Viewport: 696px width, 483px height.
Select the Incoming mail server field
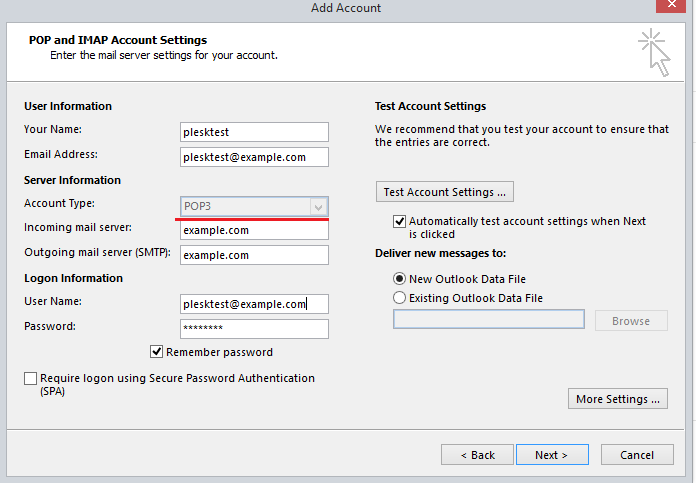[254, 230]
